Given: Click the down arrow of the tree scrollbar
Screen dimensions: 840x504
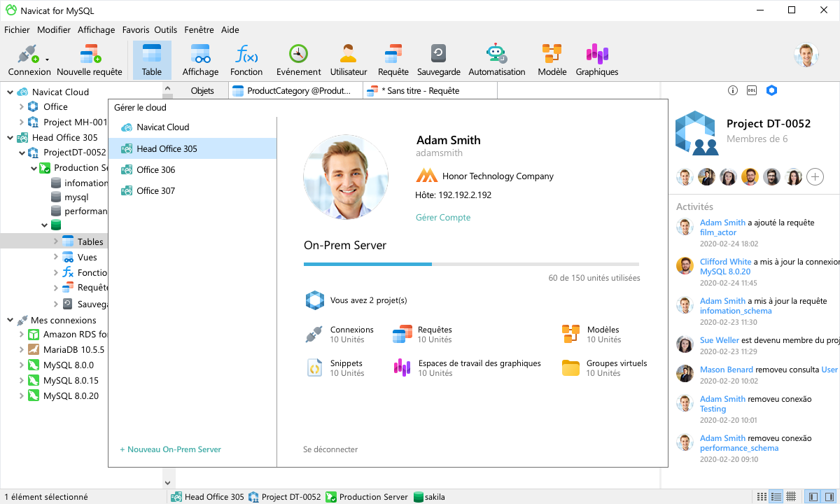Looking at the screenshot, I should tap(167, 482).
